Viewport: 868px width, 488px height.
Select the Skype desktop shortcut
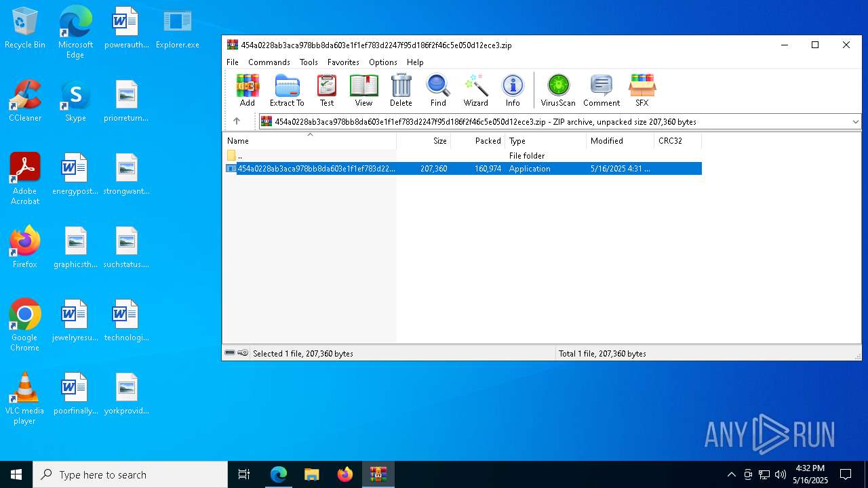coord(75,101)
